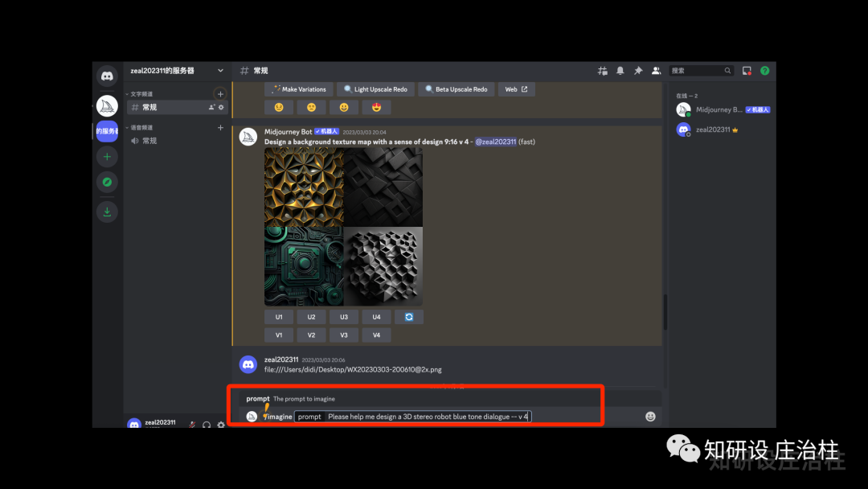Toggle deafen headphones in user panel

[x=207, y=425]
